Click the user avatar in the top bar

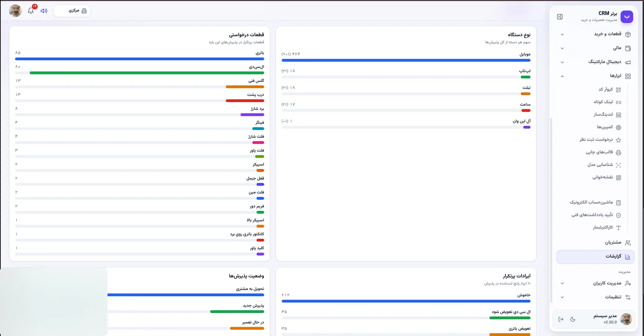pos(15,11)
